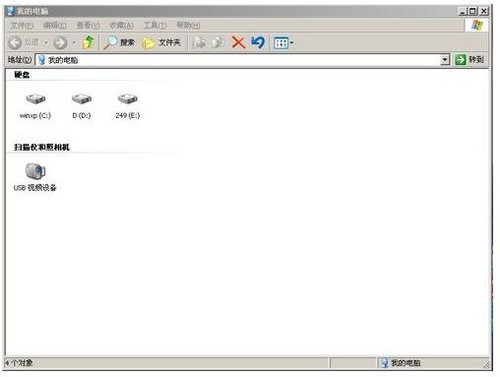This screenshot has width=500, height=377.
Task: Expand the address bar dropdown list
Action: [445, 60]
